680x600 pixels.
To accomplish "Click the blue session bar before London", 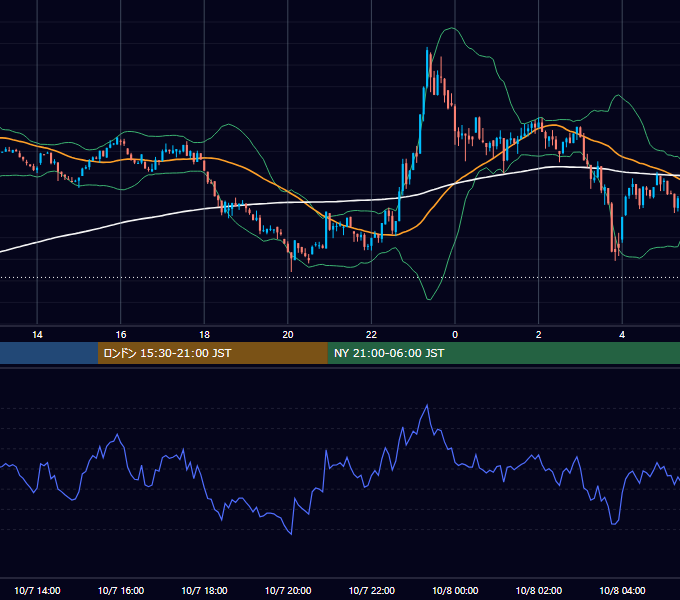I will coord(49,353).
